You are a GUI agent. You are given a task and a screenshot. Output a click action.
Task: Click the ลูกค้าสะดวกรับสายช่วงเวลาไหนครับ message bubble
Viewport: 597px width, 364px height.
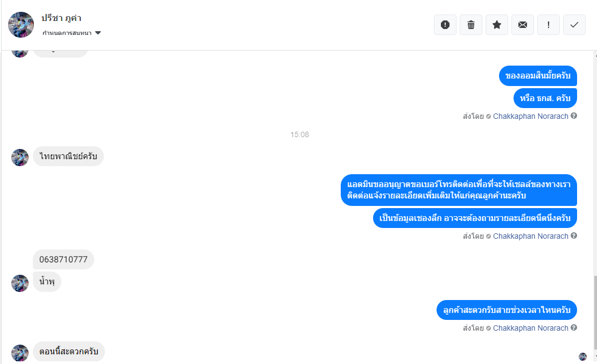(x=507, y=310)
